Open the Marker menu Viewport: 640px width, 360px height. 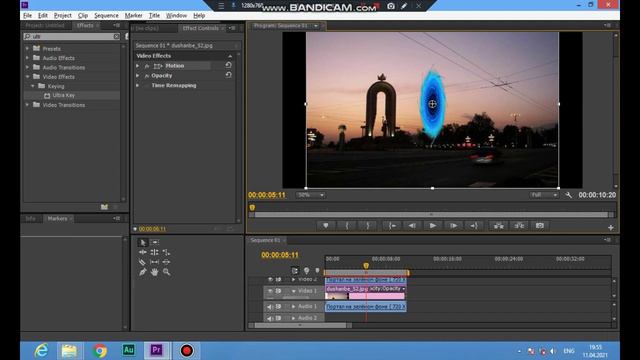coord(133,16)
